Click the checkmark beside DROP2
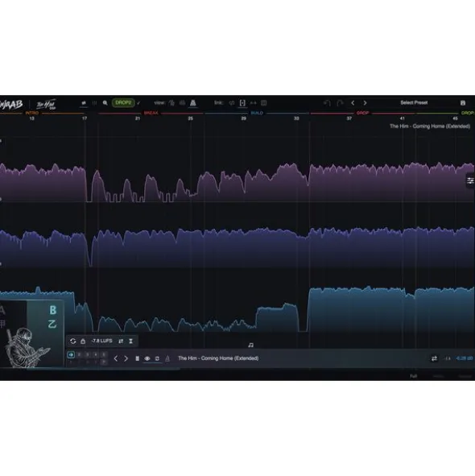 [x=138, y=103]
